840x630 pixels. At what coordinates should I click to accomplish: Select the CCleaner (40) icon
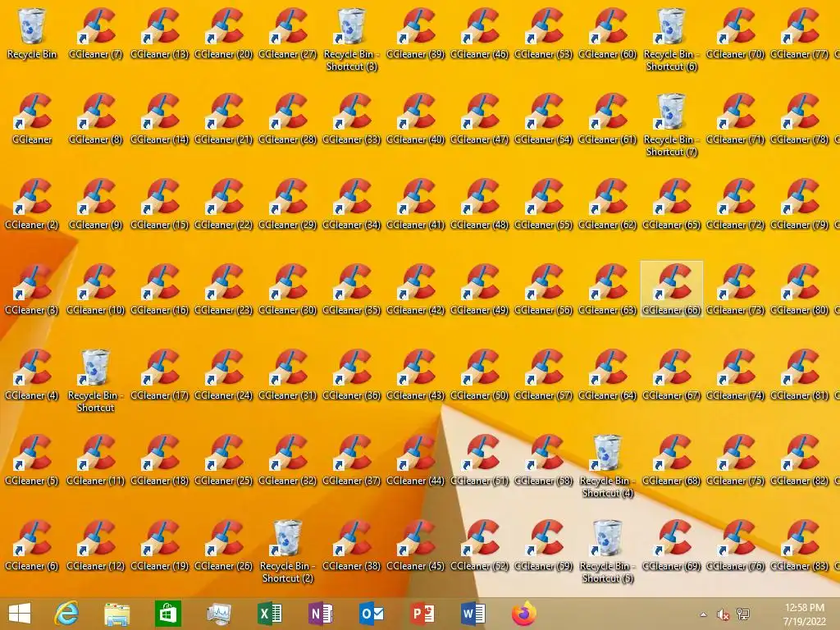(416, 118)
